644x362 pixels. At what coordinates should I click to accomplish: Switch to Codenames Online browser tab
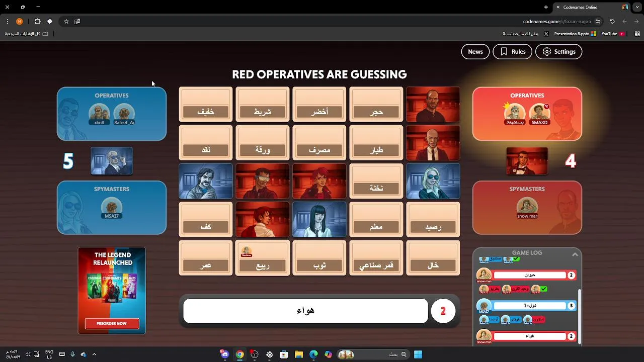click(x=592, y=7)
